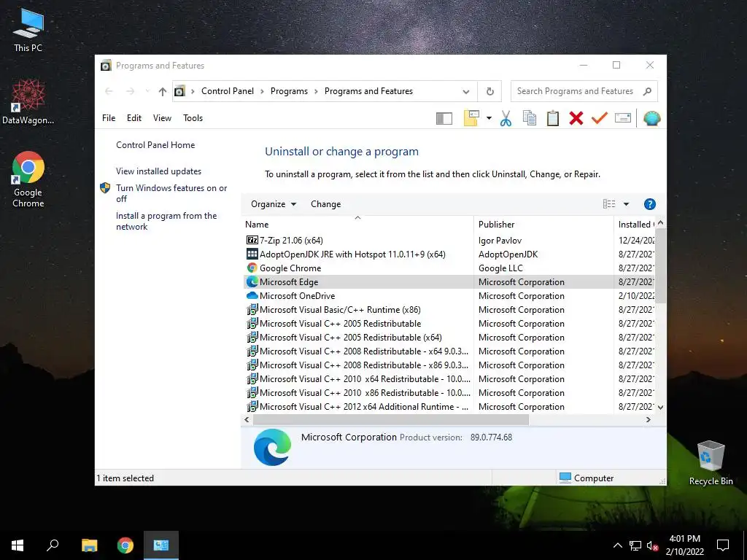747x560 pixels.
Task: Click the Move To folder toolbar icon
Action: (471, 118)
